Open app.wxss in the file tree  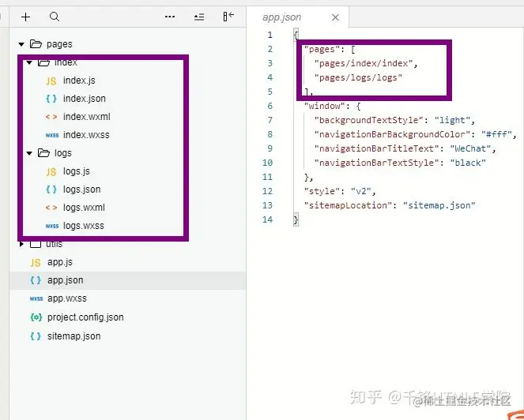67,298
